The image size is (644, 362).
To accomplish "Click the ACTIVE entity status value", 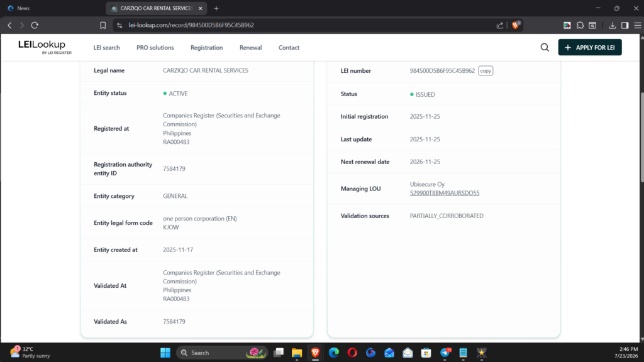I will click(x=178, y=94).
